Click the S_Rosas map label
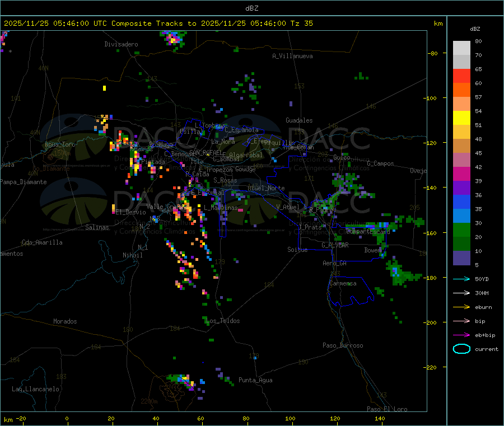 225,180
